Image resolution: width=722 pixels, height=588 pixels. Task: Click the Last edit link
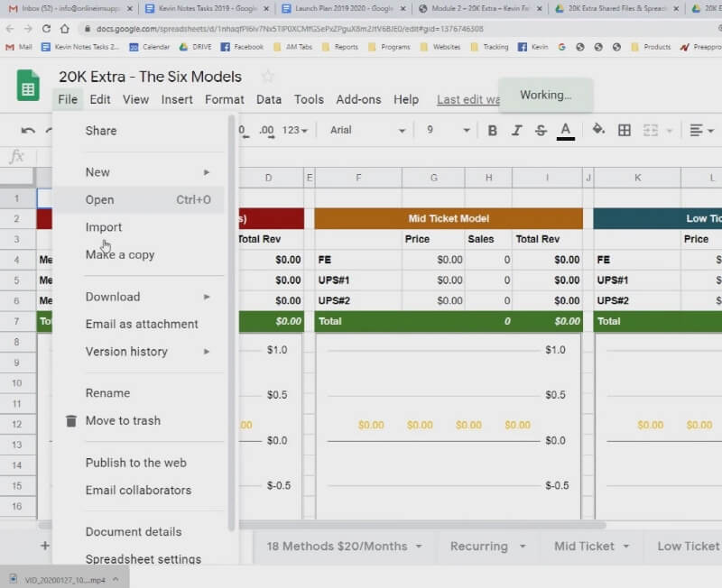pos(468,100)
